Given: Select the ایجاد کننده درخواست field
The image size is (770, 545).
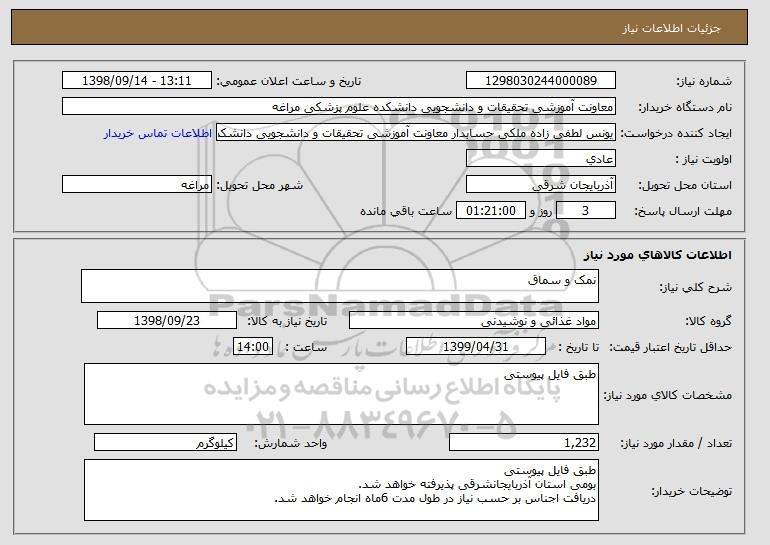Looking at the screenshot, I should click(x=415, y=133).
